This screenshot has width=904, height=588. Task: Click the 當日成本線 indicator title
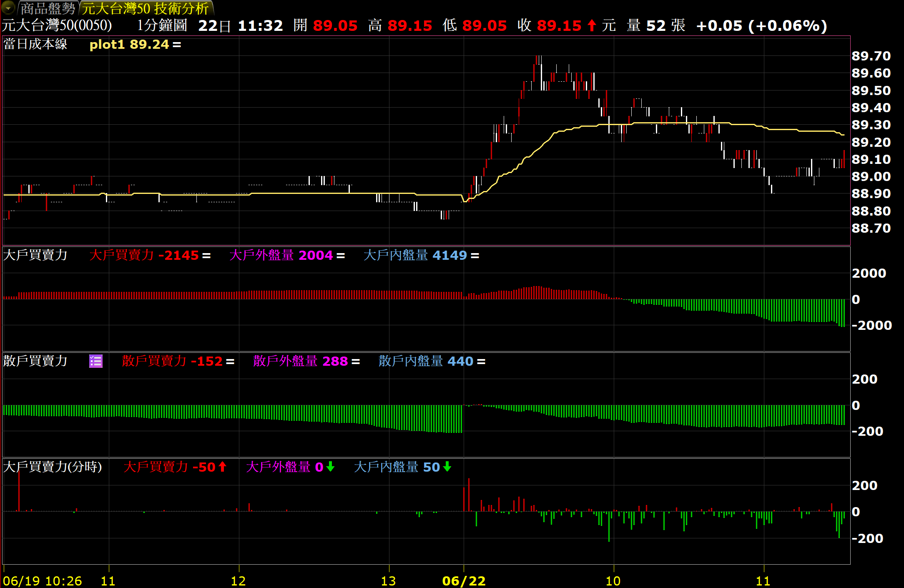pyautogui.click(x=35, y=44)
